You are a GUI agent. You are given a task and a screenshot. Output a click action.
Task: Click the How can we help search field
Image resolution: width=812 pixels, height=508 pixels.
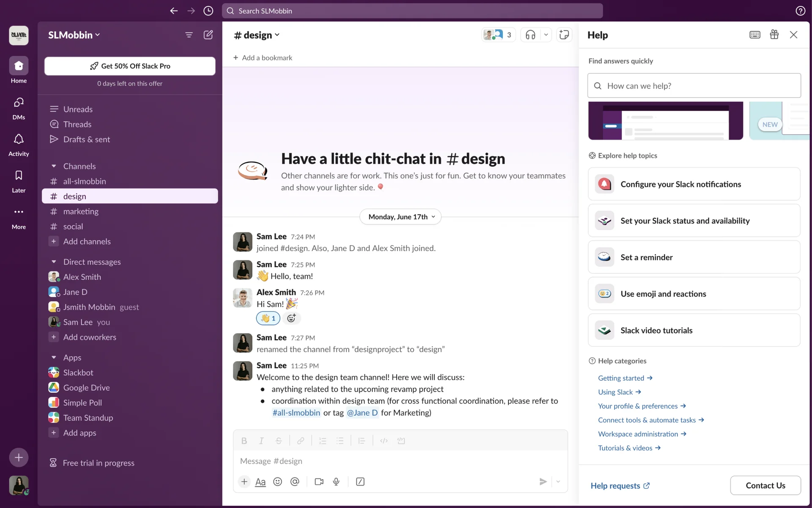(694, 86)
